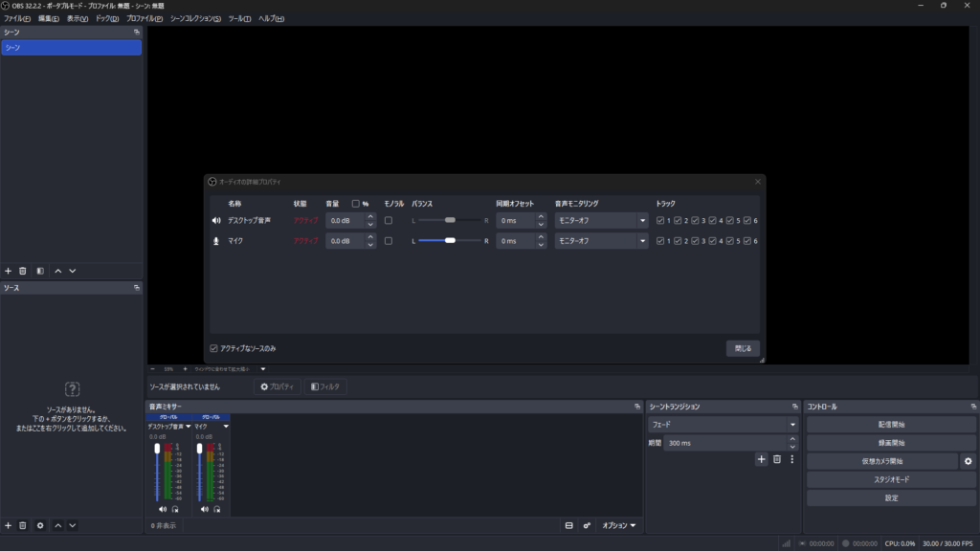Open 設定 from Controls dock
The width and height of the screenshot is (980, 551).
pyautogui.click(x=891, y=497)
